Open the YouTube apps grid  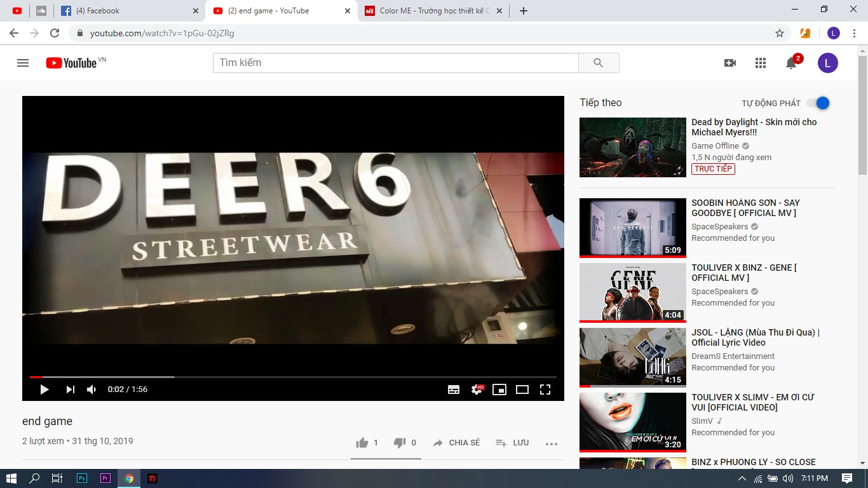pyautogui.click(x=761, y=63)
